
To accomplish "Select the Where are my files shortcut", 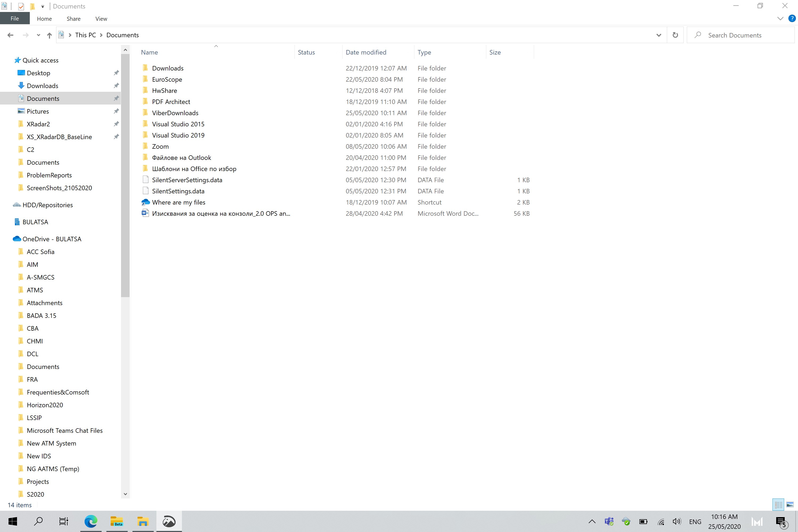I will [179, 202].
